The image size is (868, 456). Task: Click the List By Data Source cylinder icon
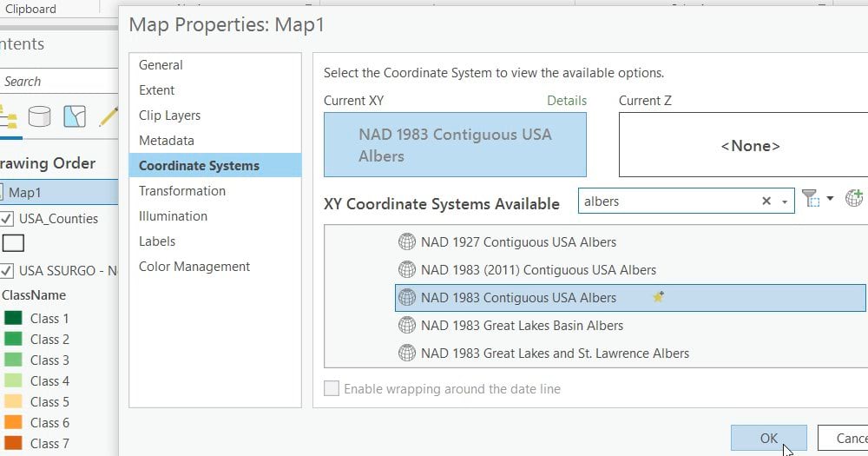[x=39, y=116]
